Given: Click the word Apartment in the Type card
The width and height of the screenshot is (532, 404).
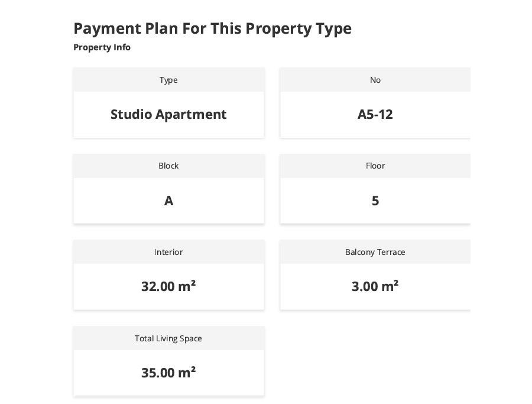Looking at the screenshot, I should coord(191,115).
